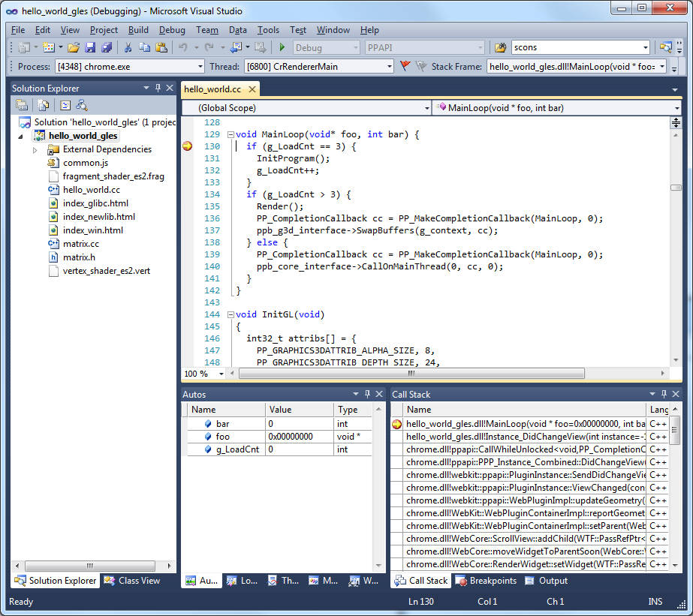Switch to the Class View tab
Image resolution: width=693 pixels, height=616 pixels.
(131, 580)
